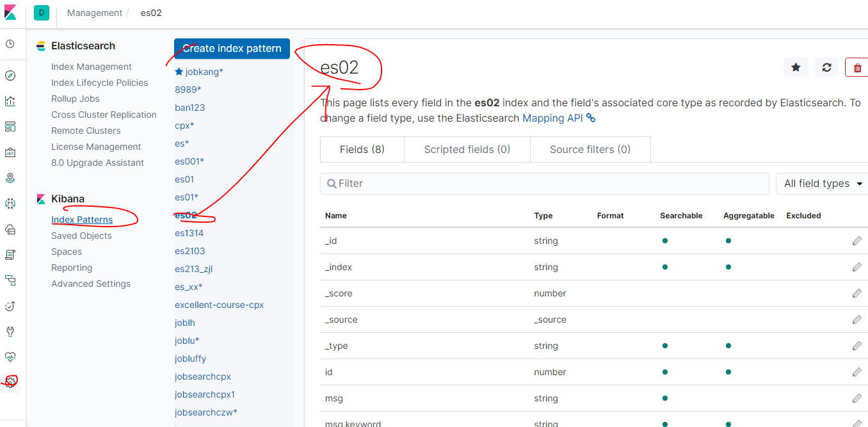Open Index Lifecycle Policies
Viewport: 868px width, 427px height.
99,83
